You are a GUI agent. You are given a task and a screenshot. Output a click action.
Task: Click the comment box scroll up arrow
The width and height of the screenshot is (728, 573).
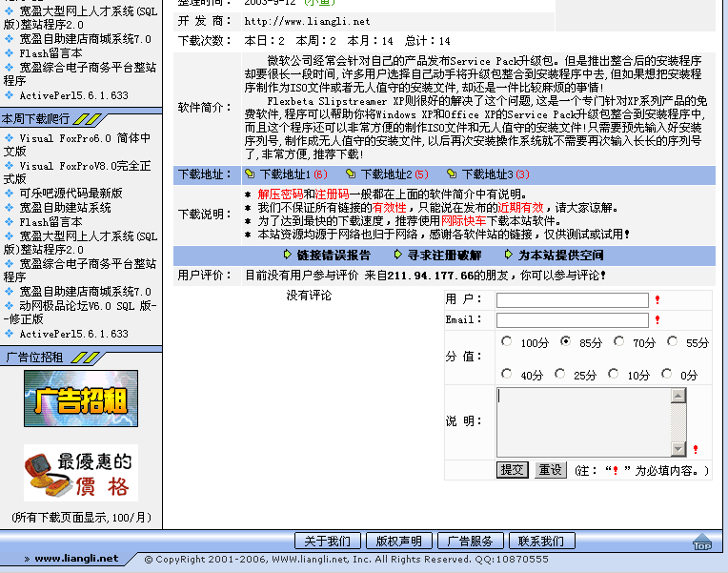pos(679,394)
